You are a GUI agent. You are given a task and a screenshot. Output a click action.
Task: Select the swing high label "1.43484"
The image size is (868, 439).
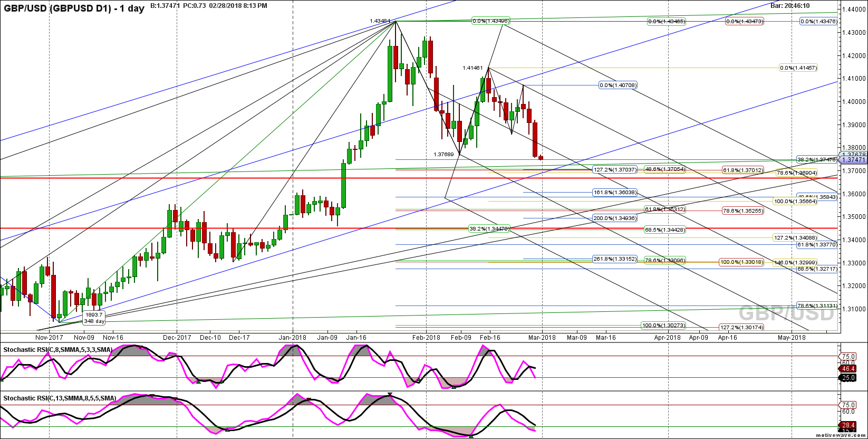pyautogui.click(x=380, y=21)
